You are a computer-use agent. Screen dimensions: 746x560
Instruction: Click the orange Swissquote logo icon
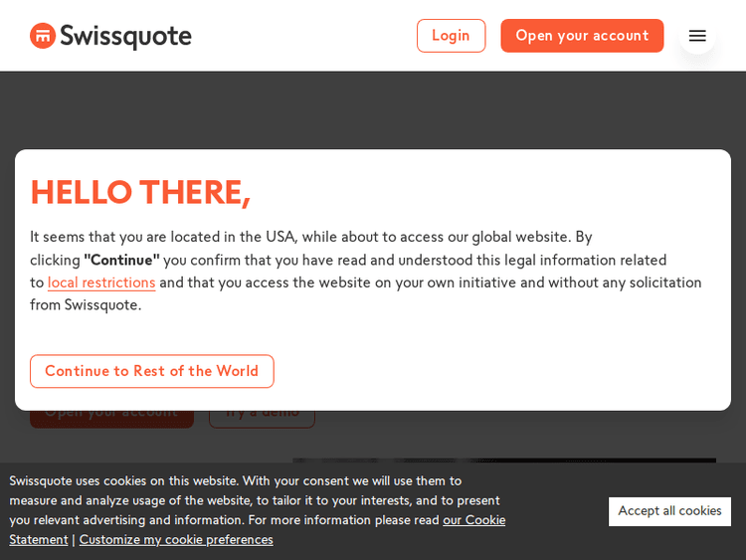coord(43,36)
